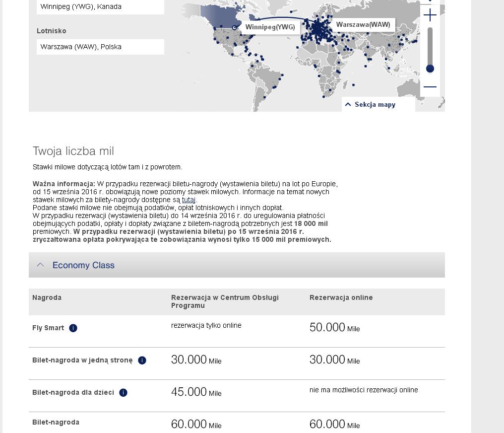Click the Sekcja mapy chevron icon
Viewport: 504px width, 433px height.
pos(348,104)
